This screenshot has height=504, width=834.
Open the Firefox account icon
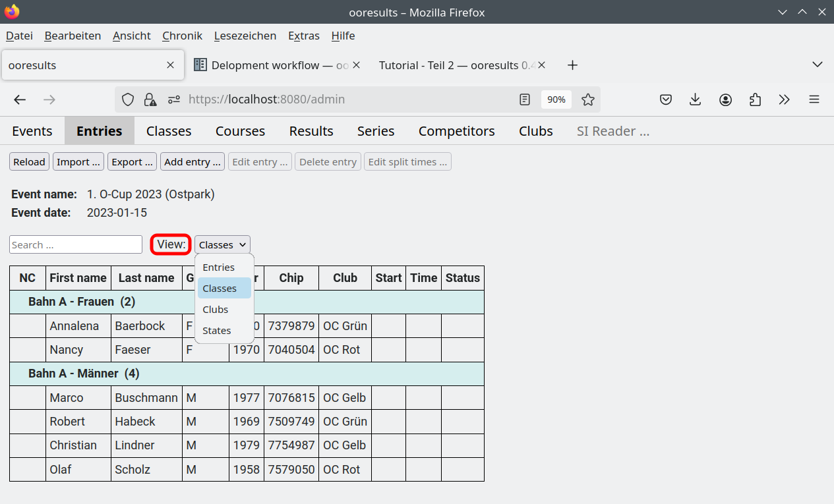click(x=725, y=99)
